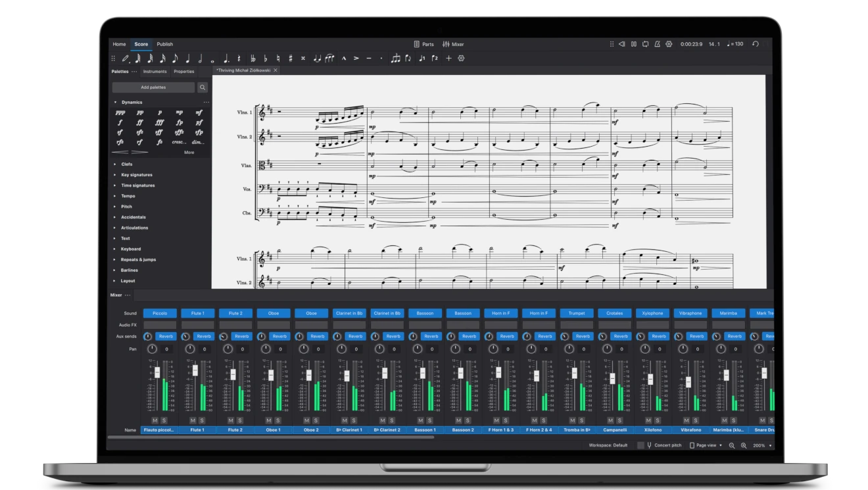This screenshot has height=490, width=868.
Task: Apply double sharp accidental
Action: [x=303, y=58]
